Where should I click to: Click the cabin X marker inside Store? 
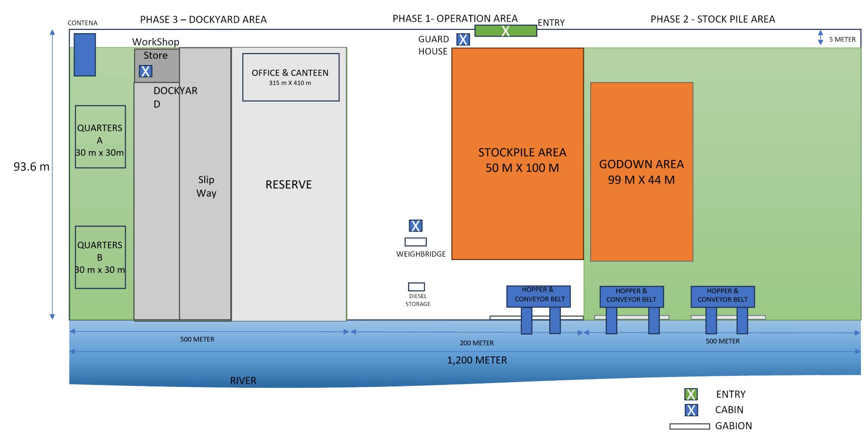pos(146,71)
